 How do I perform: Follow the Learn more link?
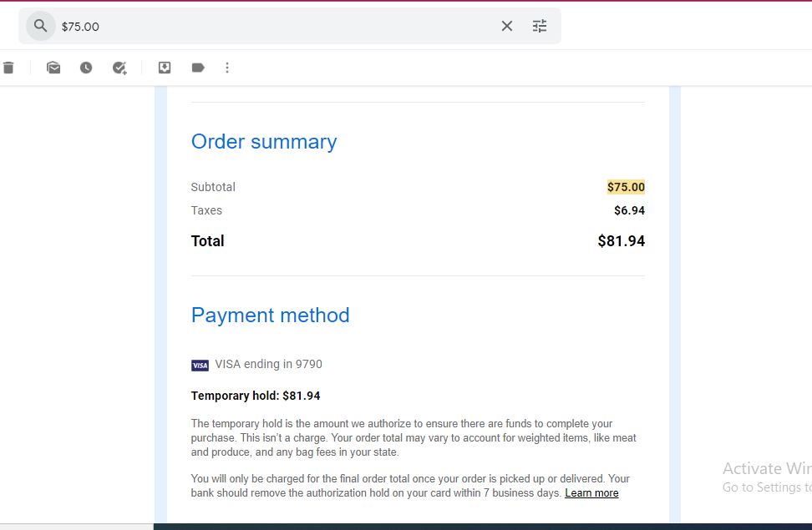tap(591, 493)
